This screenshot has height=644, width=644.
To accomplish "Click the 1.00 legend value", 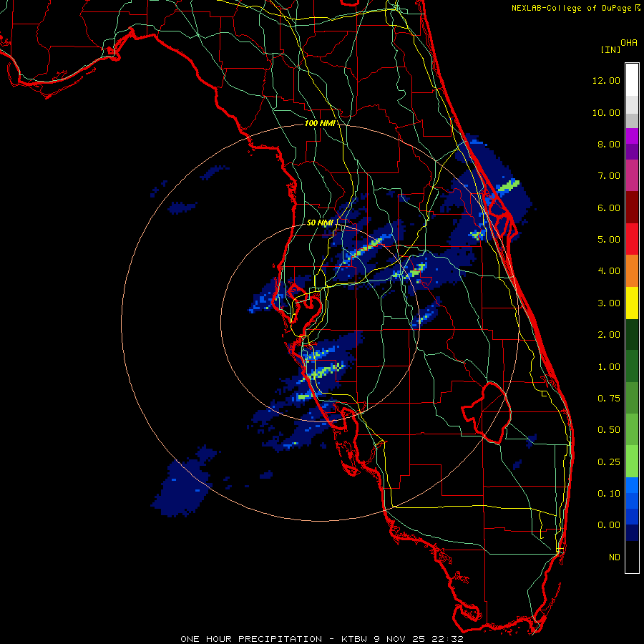I will pyautogui.click(x=609, y=367).
